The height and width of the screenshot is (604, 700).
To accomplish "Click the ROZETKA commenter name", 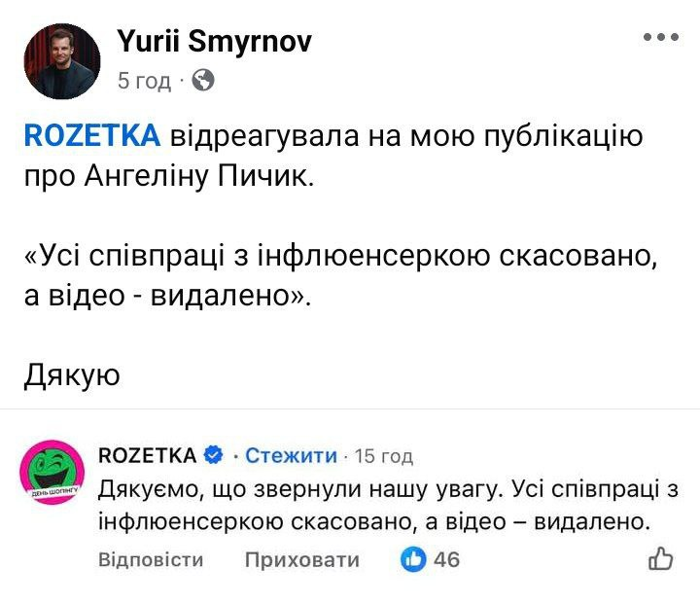I will click(148, 455).
